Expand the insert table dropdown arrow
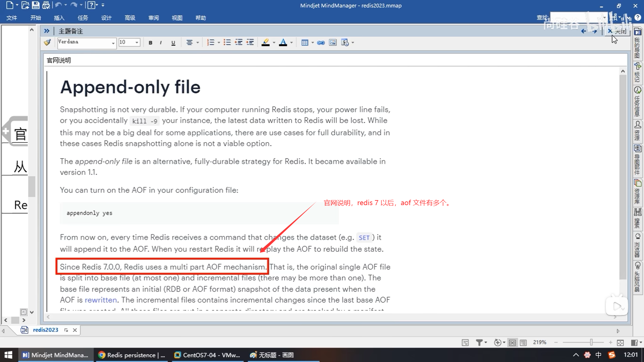Screen dimensions: 644x362 313,43
